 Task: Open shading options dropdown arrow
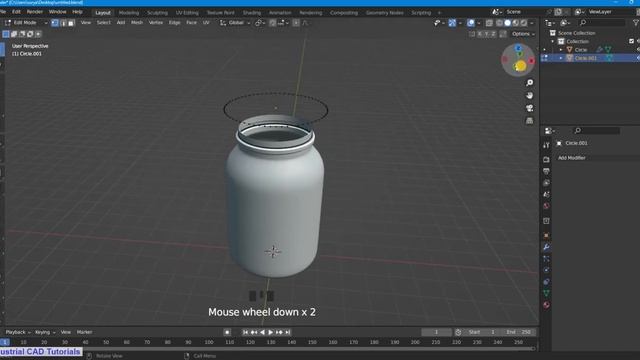click(x=532, y=23)
